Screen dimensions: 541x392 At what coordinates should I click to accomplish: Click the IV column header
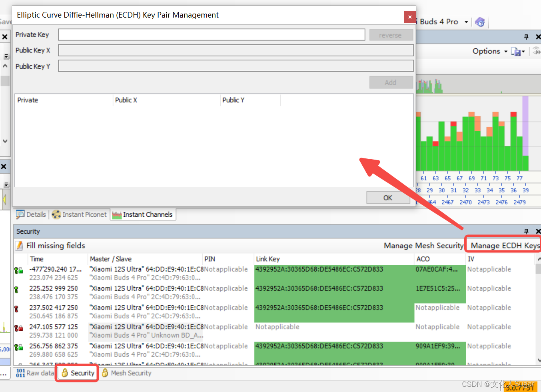500,259
